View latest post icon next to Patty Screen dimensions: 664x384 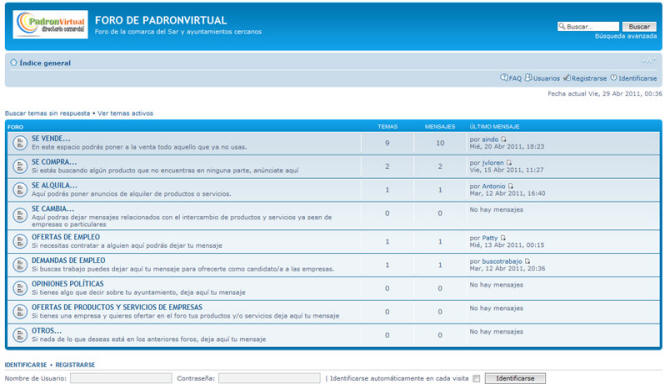[503, 238]
